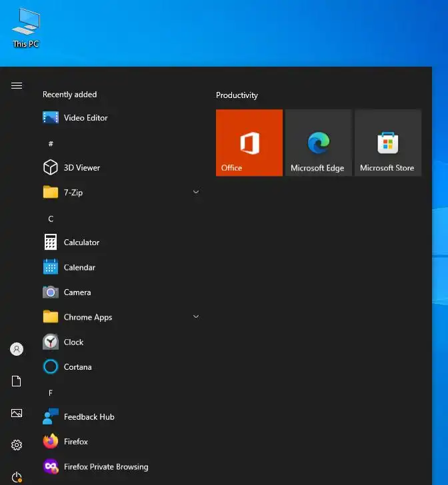Open the Chrome Apps folder
Image resolution: width=448 pixels, height=485 pixels.
[x=122, y=317]
